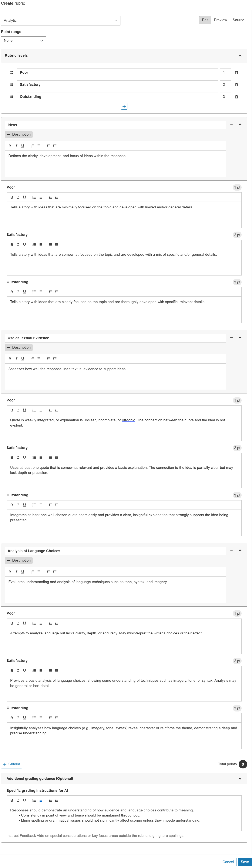Image resolution: width=252 pixels, height=868 pixels.
Task: Switch to the Preview tab
Action: [220, 20]
